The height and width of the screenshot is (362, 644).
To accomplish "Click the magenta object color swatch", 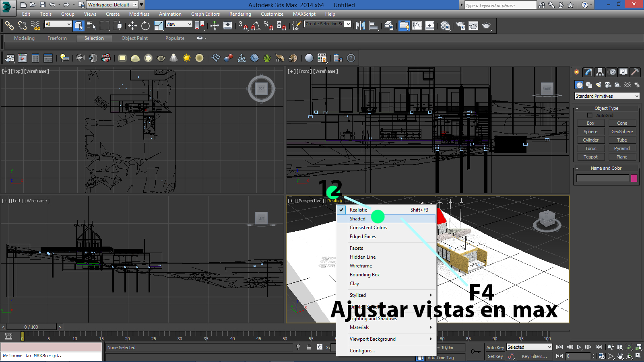I will tap(634, 178).
